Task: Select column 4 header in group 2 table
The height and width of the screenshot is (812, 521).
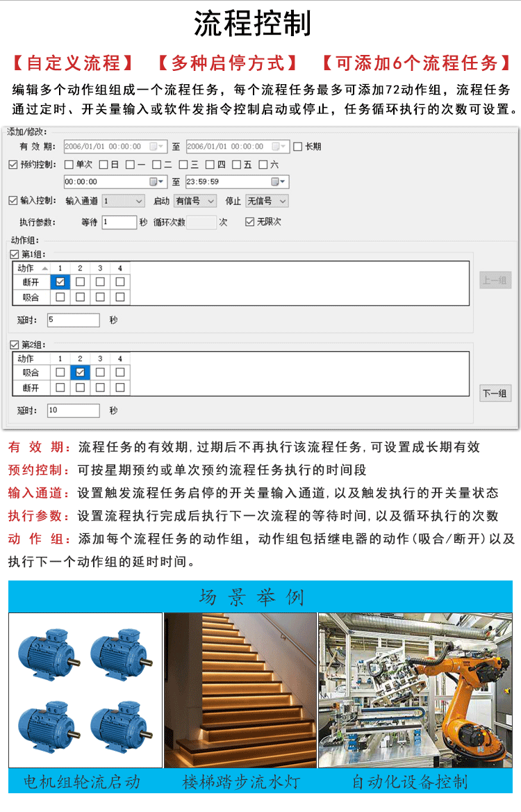Action: (x=120, y=358)
